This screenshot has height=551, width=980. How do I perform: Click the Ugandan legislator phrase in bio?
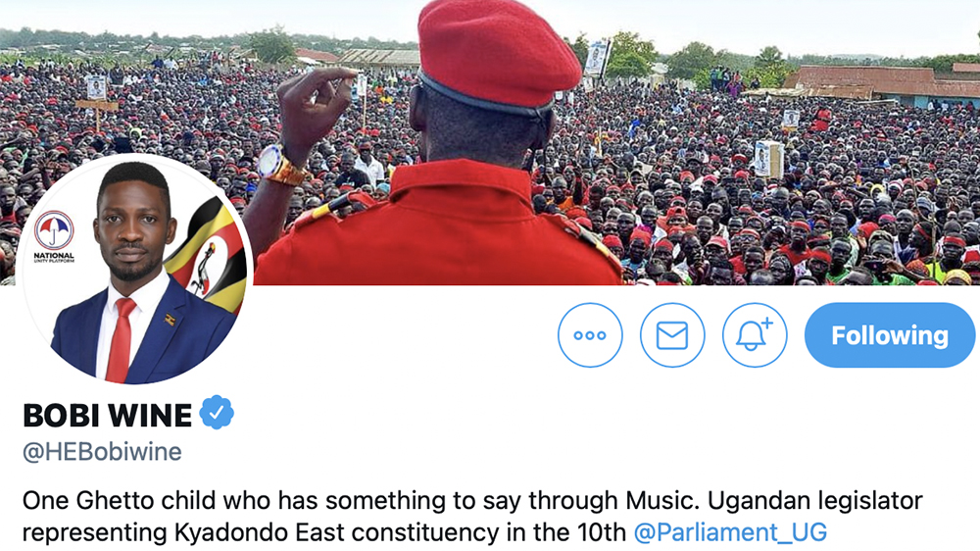pos(815,500)
